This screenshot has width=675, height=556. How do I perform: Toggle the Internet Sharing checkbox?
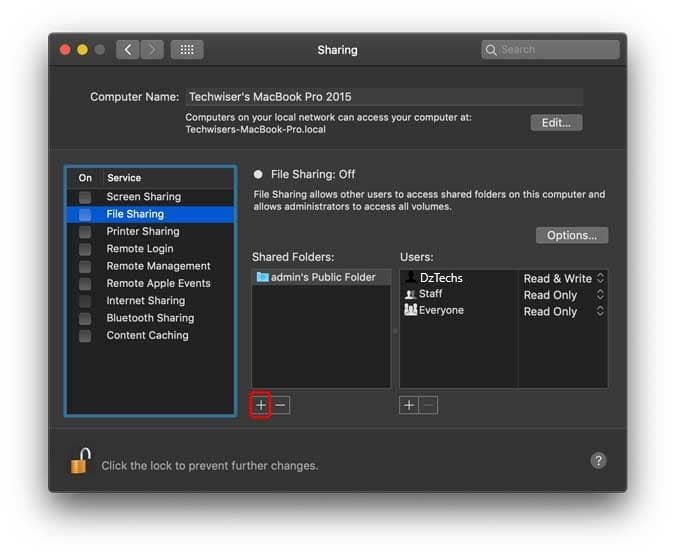click(x=85, y=301)
